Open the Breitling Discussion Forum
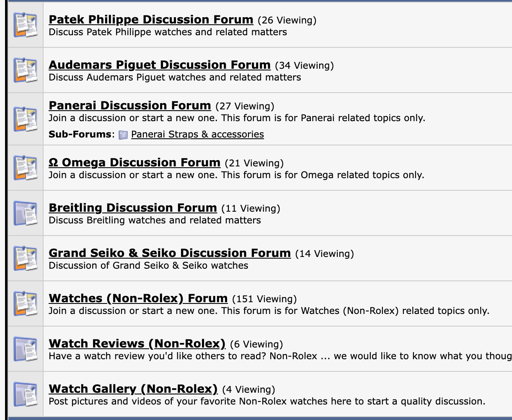 coord(133,208)
